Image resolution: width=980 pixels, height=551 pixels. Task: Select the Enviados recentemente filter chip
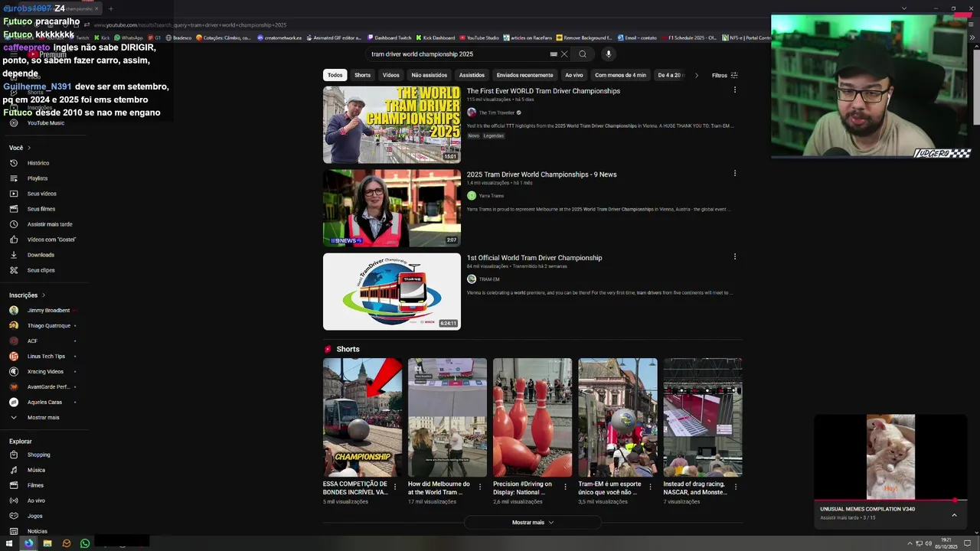pos(524,75)
